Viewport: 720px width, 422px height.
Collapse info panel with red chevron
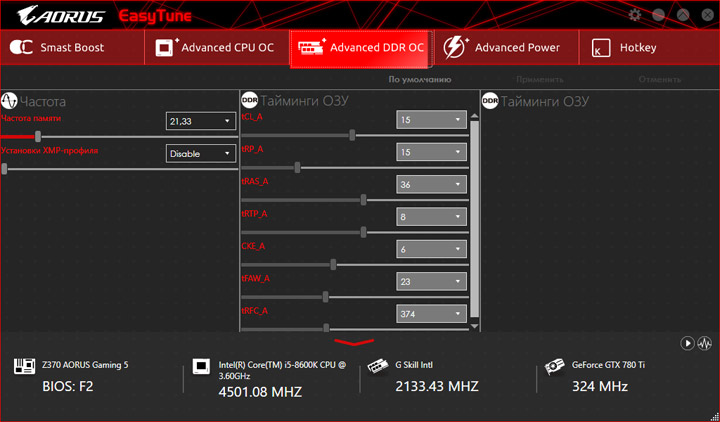(x=354, y=342)
